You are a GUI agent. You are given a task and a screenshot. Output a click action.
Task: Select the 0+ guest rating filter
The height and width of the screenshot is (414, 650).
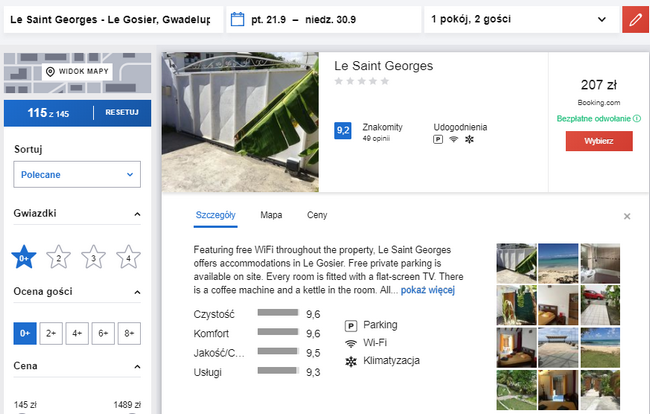click(25, 333)
